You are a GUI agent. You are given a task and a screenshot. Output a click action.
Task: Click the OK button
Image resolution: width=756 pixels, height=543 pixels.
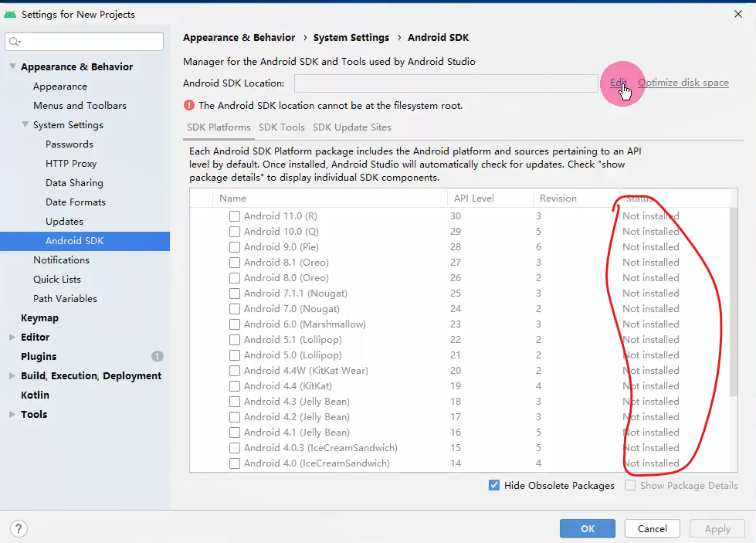(x=587, y=528)
